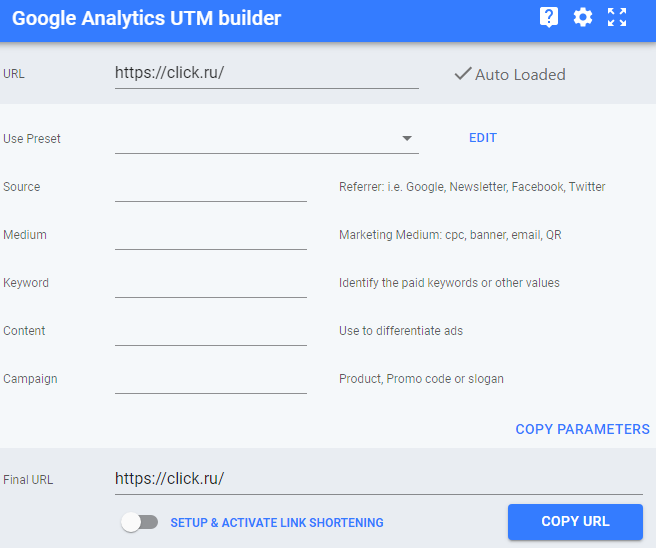The height and width of the screenshot is (548, 656).
Task: Open the help question-mark icon
Action: point(548,18)
